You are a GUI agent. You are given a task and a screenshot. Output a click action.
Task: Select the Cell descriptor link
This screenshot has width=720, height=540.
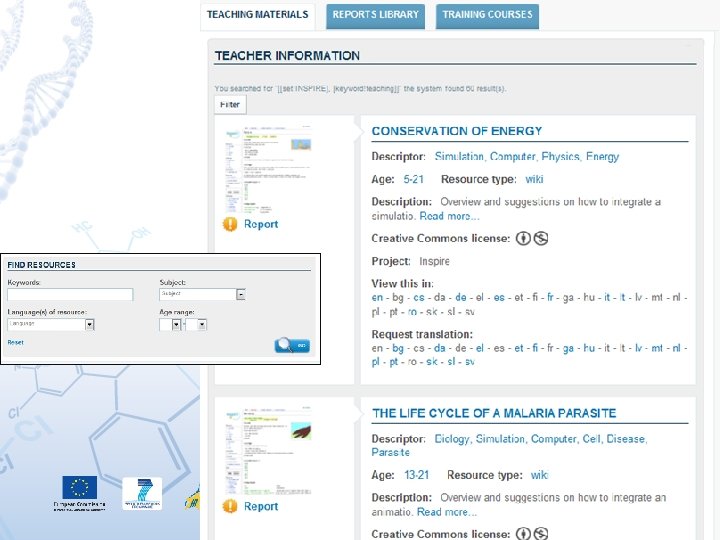coord(592,439)
